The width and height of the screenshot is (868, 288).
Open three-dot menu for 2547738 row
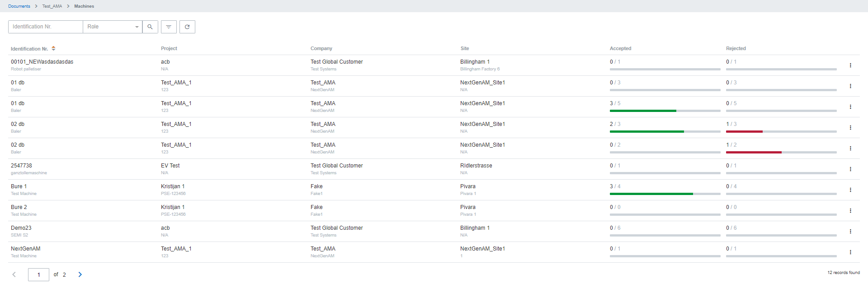[x=850, y=169]
